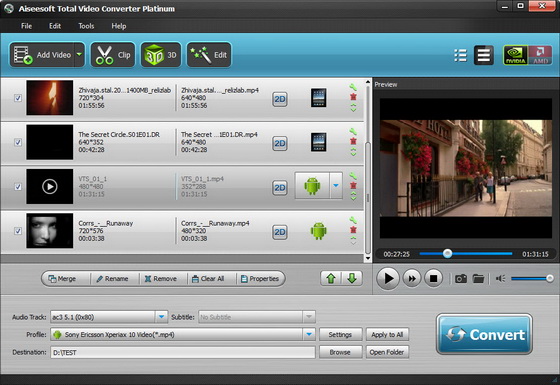The width and height of the screenshot is (560, 385).
Task: Open settings wrench for Zhivaja.stal row
Action: 353,87
